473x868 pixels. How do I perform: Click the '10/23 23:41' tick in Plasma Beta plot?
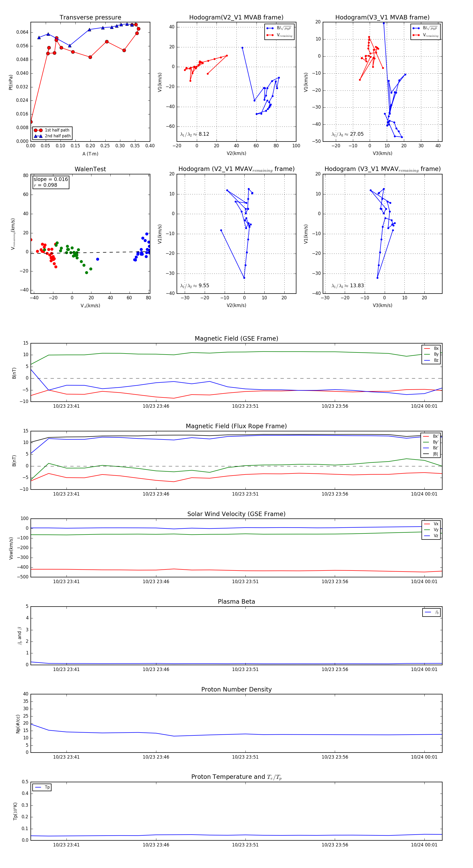pyautogui.click(x=66, y=669)
